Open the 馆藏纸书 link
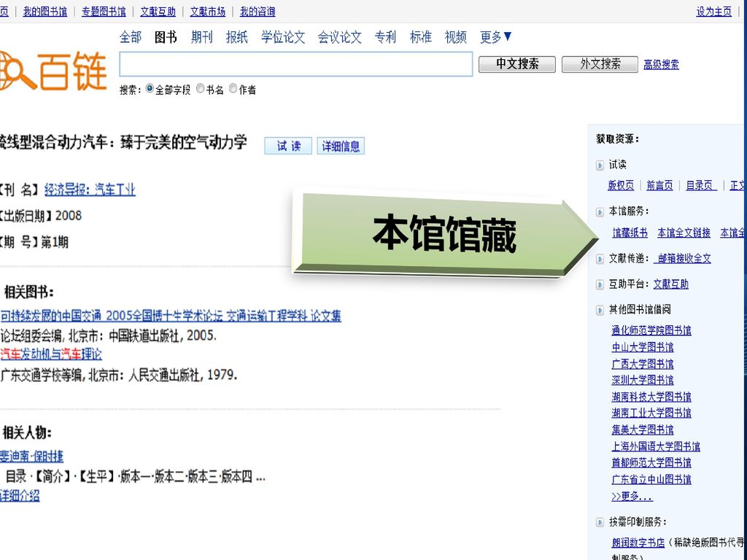This screenshot has height=560, width=747. pos(630,233)
